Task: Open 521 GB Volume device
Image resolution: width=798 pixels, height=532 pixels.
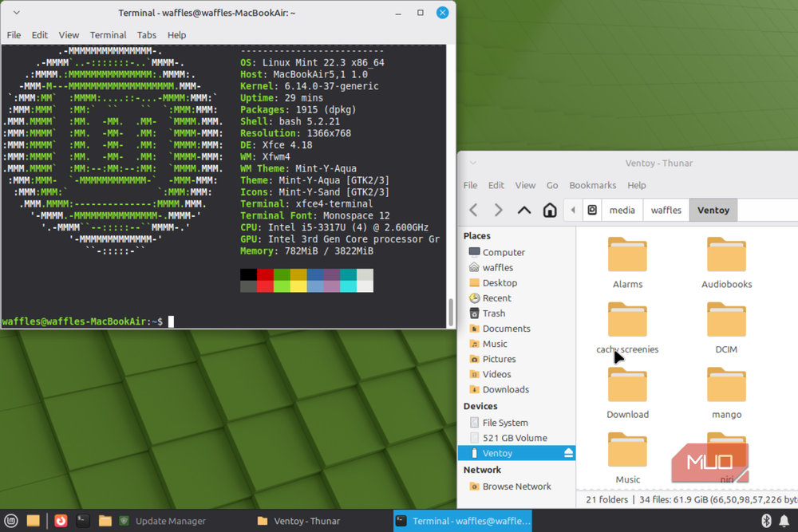Action: point(516,438)
